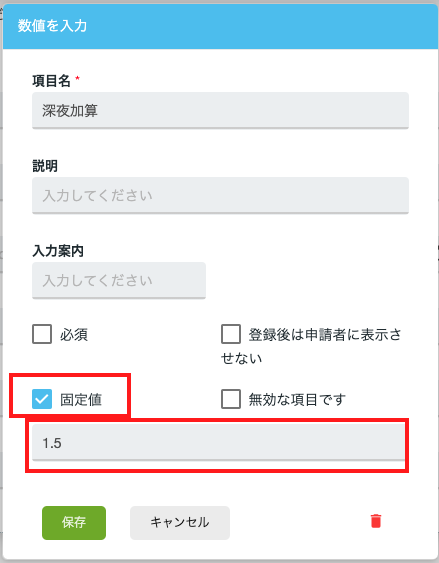Image resolution: width=439 pixels, height=563 pixels.
Task: Click the red required asterisk beside 項目名
Action: point(77,78)
